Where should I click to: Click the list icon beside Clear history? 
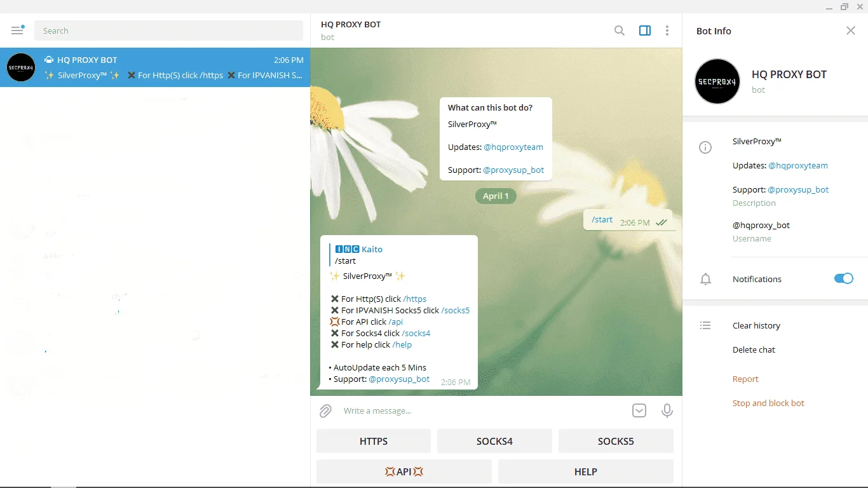click(x=705, y=325)
